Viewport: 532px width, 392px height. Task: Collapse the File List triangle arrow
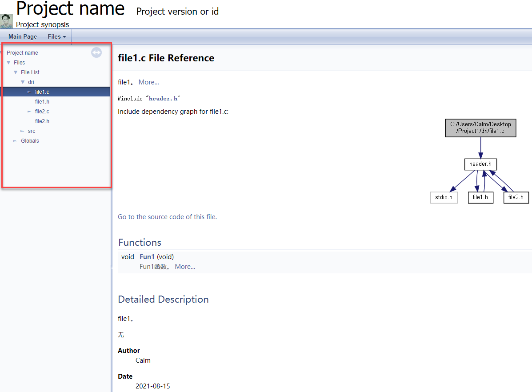click(x=16, y=72)
